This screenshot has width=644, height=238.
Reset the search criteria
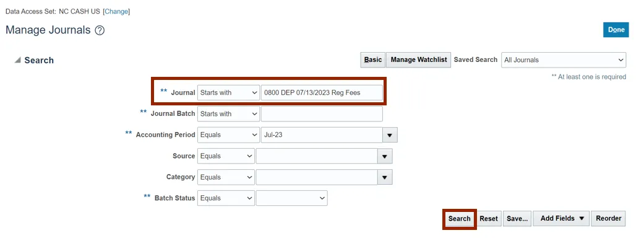pyautogui.click(x=489, y=219)
